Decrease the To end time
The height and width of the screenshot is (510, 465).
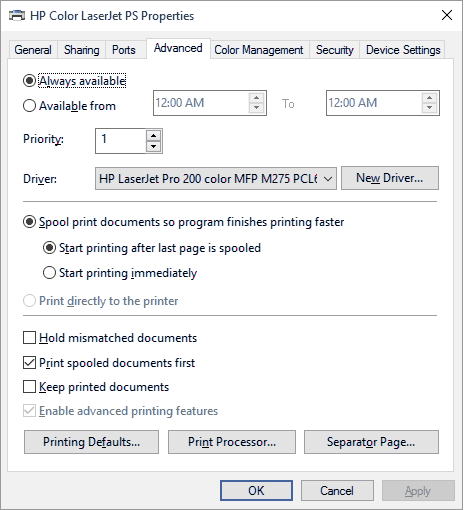point(430,108)
